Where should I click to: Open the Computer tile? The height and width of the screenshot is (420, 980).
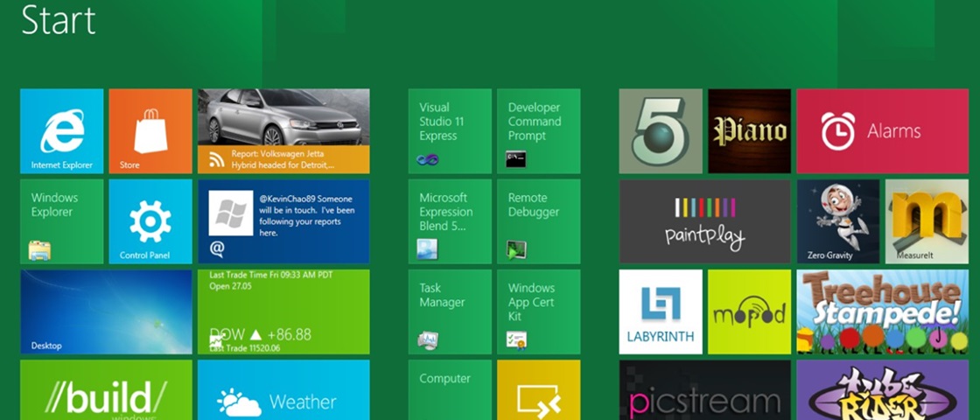click(x=450, y=390)
